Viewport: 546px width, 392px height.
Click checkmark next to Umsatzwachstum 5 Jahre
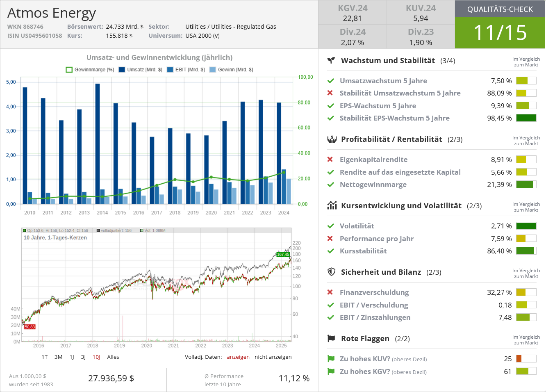click(x=330, y=81)
